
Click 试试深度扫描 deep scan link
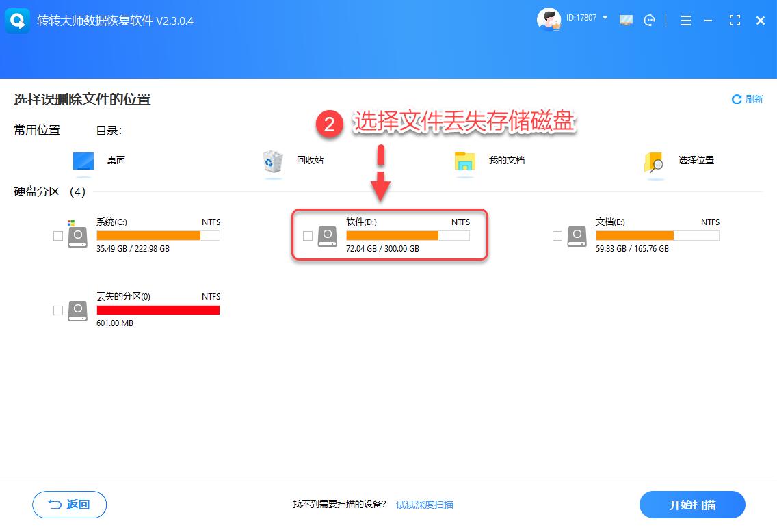(425, 505)
